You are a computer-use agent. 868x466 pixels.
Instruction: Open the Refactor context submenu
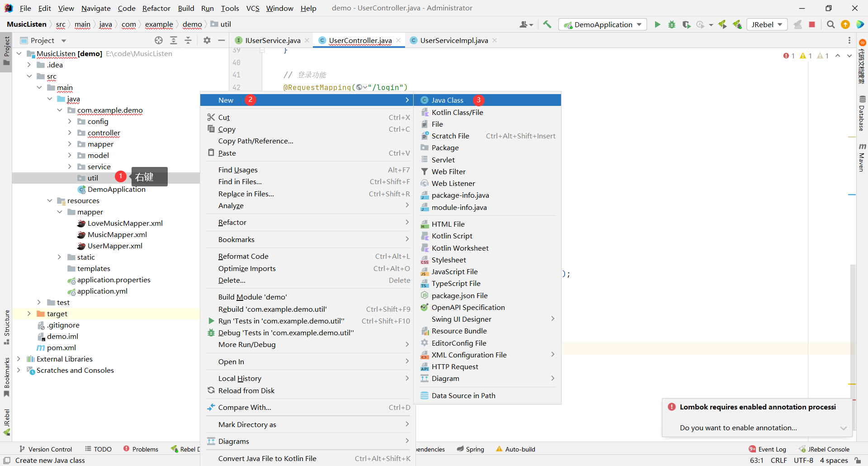(308, 222)
